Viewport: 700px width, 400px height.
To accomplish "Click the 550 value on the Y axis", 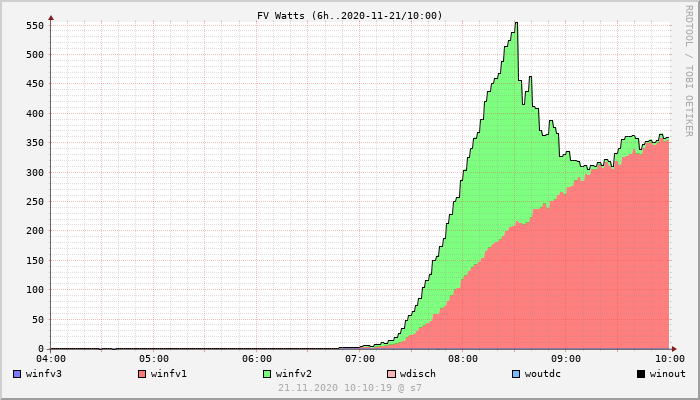I will [x=35, y=25].
